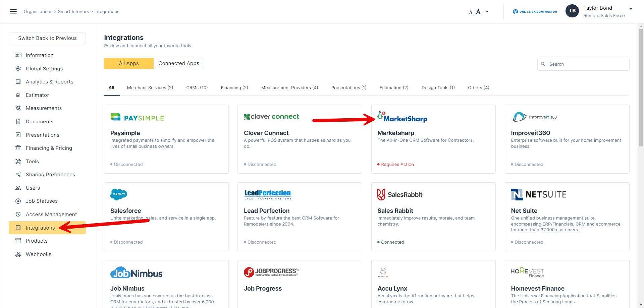Click the Webhooks icon
Viewport: 644px width, 308px height.
[18, 254]
